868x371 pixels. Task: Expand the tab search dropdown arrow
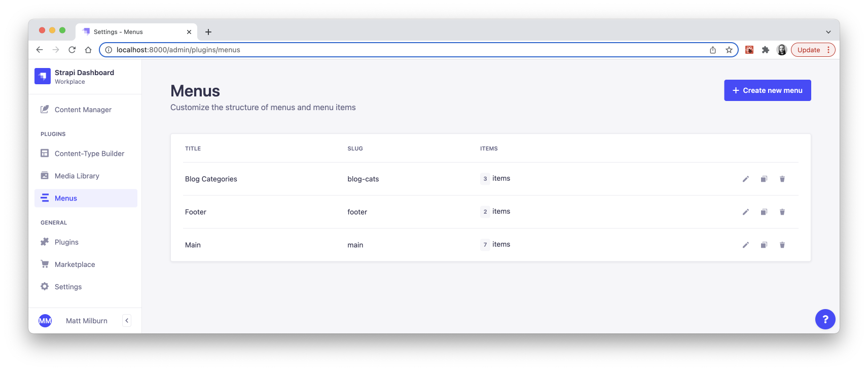[828, 32]
